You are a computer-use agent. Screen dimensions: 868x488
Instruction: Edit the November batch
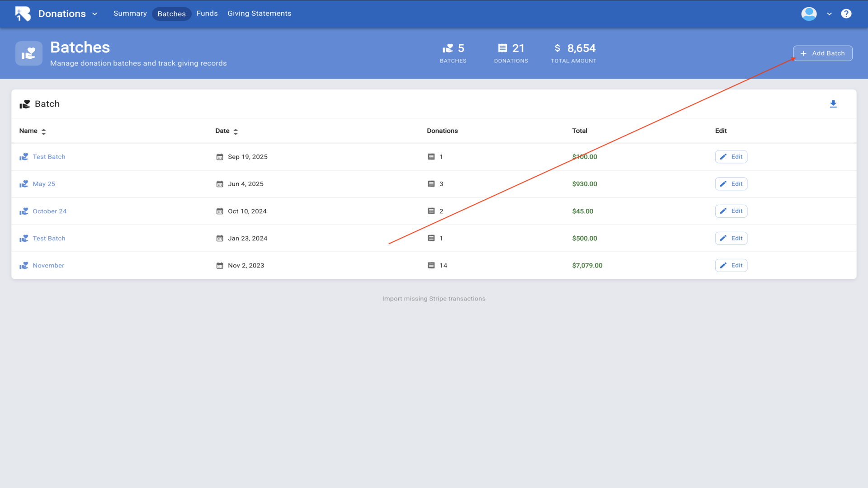(x=731, y=266)
